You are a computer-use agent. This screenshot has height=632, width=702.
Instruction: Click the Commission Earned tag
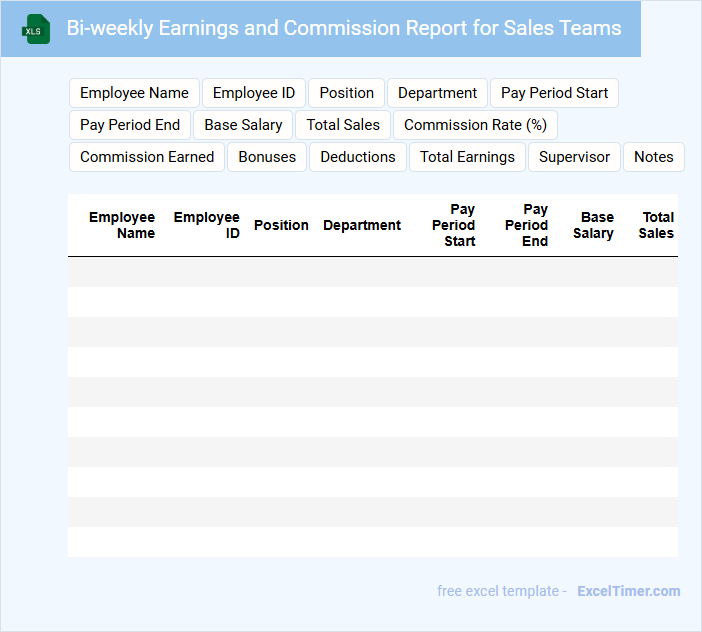coord(147,157)
